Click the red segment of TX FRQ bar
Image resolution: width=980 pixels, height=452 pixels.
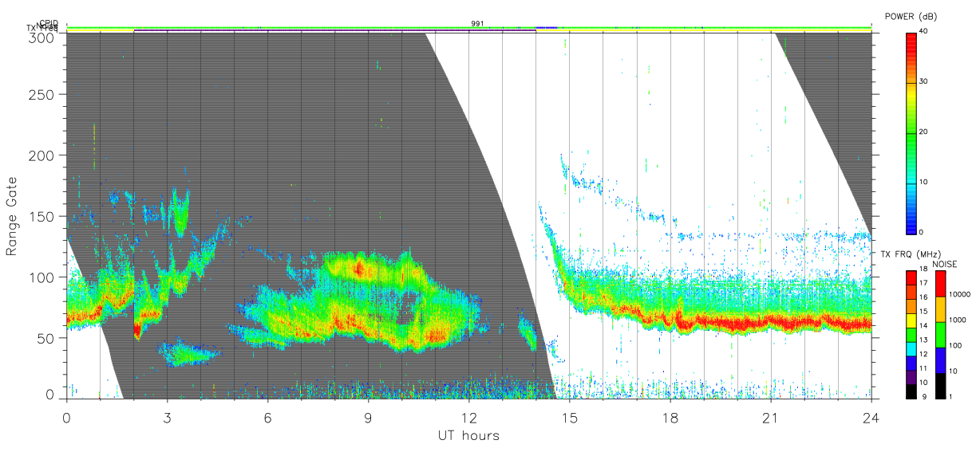coord(911,277)
